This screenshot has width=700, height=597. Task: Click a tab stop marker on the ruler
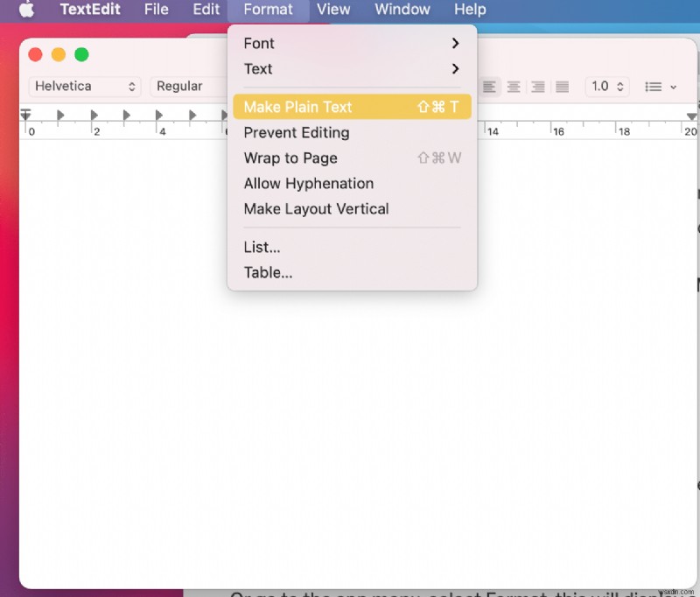click(60, 114)
